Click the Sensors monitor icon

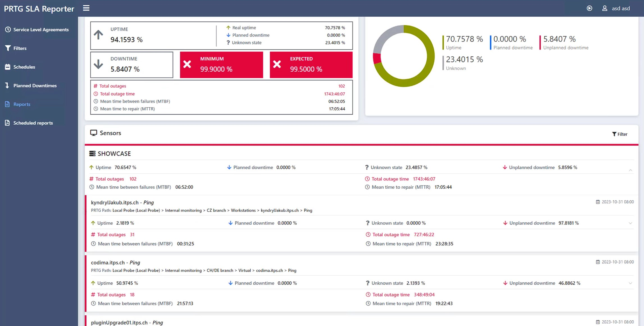coord(94,133)
